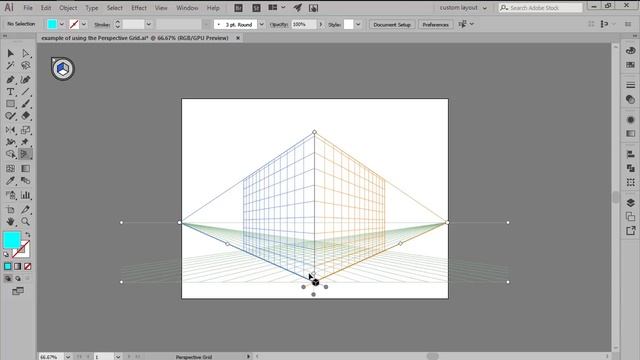Select the Shaper tool
The height and width of the screenshot is (360, 640).
(x=11, y=116)
